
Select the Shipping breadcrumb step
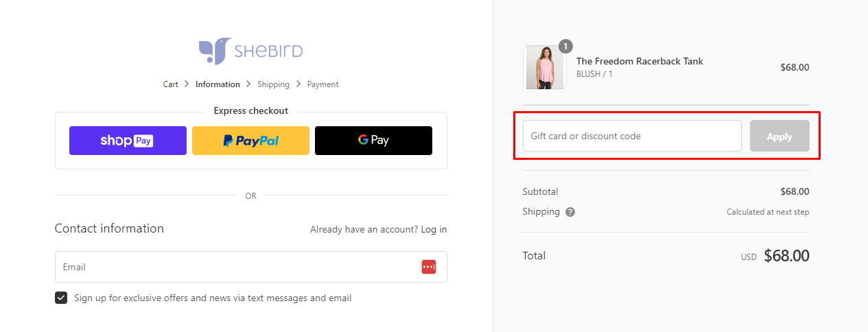[x=273, y=84]
